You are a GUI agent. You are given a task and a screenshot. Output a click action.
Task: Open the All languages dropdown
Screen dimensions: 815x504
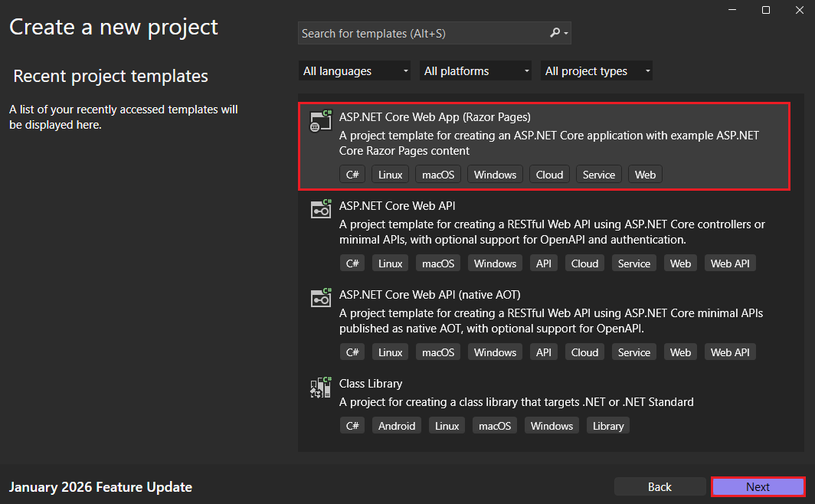pos(354,70)
